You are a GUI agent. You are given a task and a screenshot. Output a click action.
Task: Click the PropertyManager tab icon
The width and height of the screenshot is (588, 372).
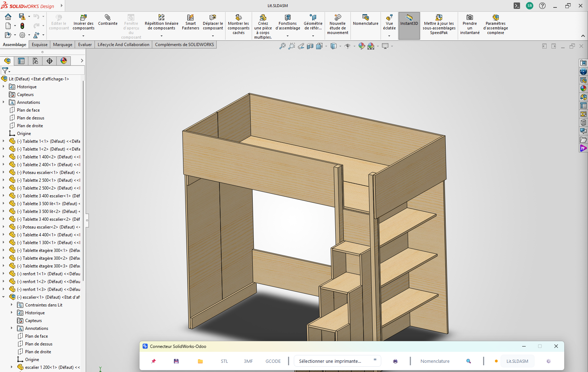coord(21,61)
